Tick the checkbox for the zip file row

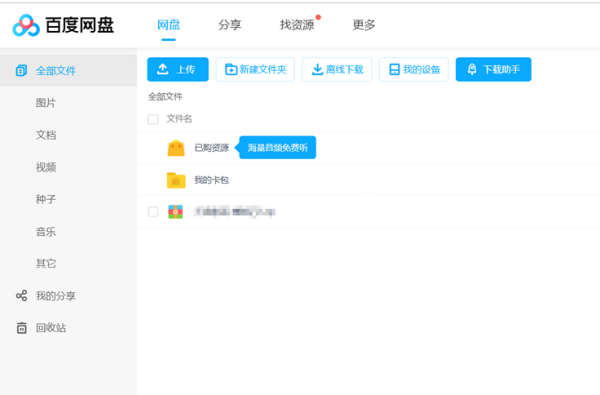[153, 212]
